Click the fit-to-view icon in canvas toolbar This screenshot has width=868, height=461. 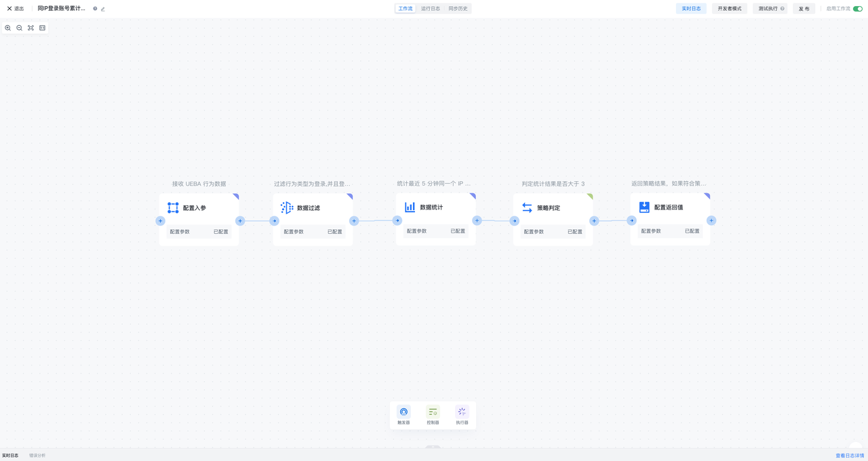(x=30, y=28)
